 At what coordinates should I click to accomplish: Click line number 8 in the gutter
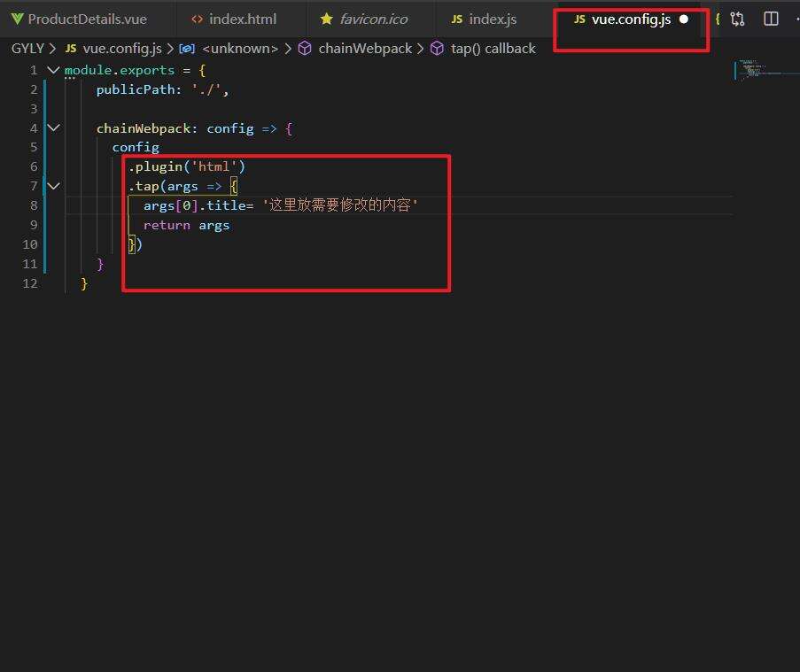tap(34, 205)
